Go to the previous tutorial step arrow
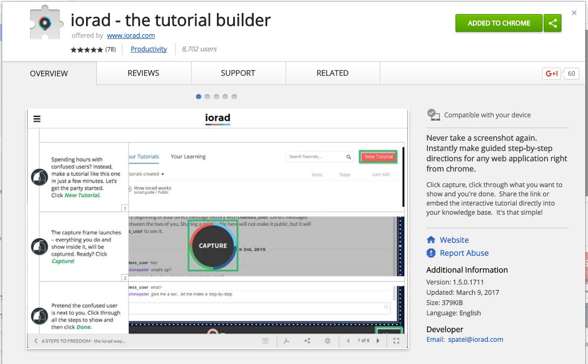 (x=348, y=341)
